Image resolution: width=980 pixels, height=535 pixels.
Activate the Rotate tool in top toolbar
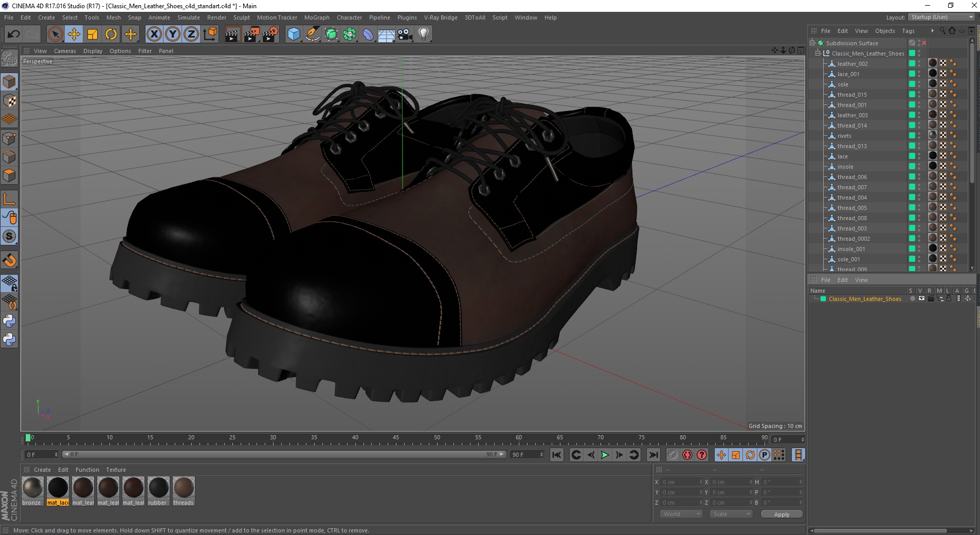pyautogui.click(x=111, y=34)
